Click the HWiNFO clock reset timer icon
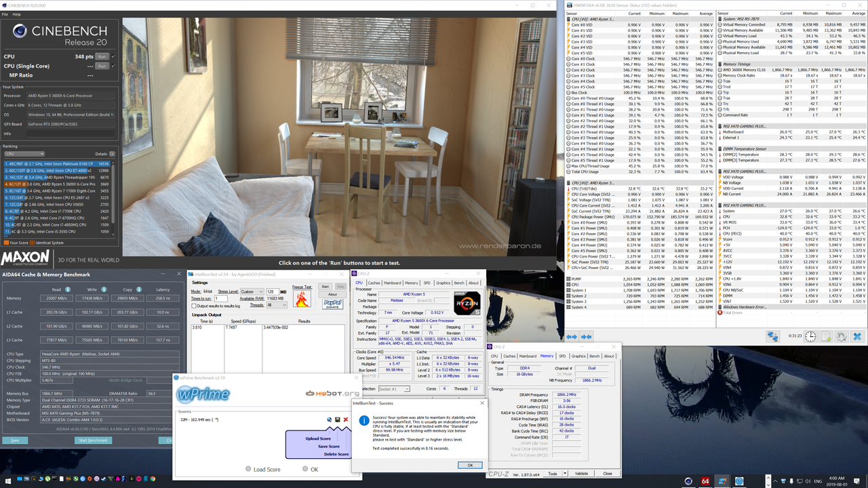This screenshot has width=868, height=488. pos(810,336)
